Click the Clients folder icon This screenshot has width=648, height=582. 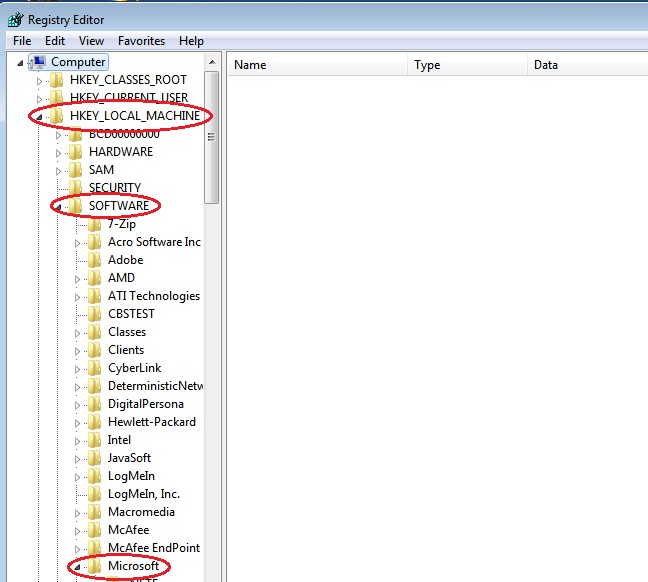95,350
